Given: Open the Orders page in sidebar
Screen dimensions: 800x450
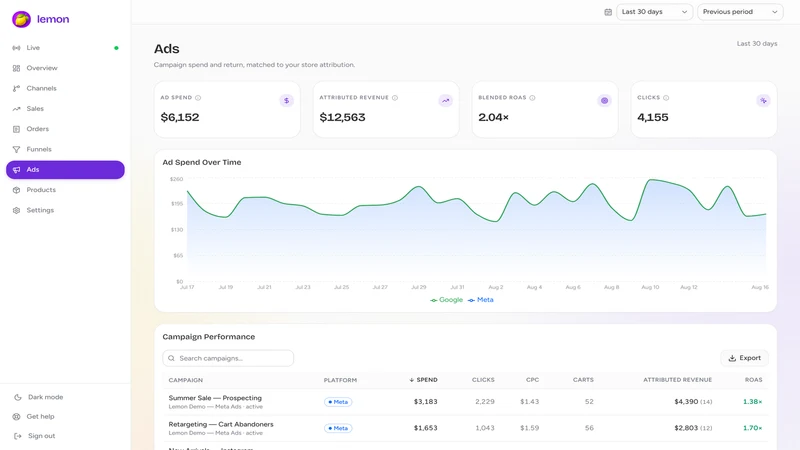Looking at the screenshot, I should point(65,129).
